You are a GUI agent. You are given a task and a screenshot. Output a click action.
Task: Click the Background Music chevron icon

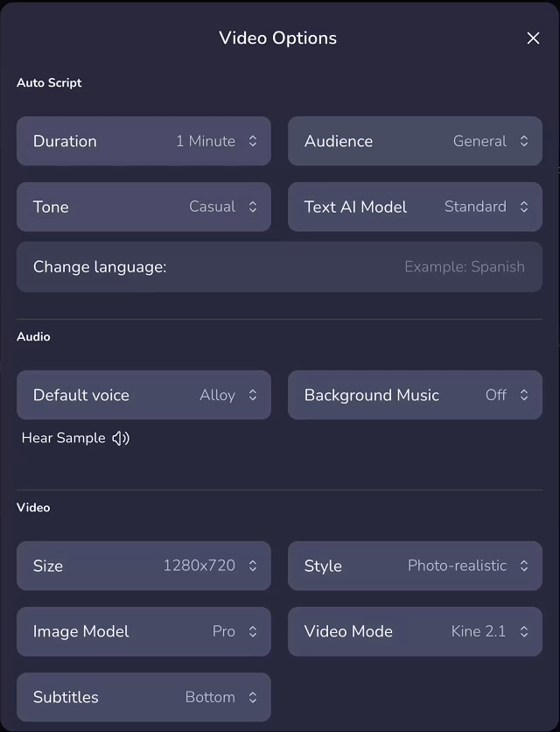coord(523,395)
